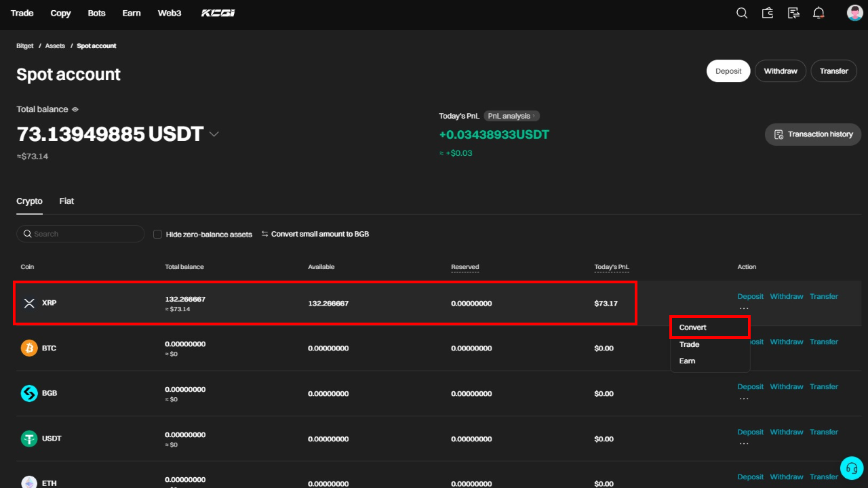This screenshot has width=868, height=488.
Task: Click Transfer link in BGB row
Action: click(824, 386)
